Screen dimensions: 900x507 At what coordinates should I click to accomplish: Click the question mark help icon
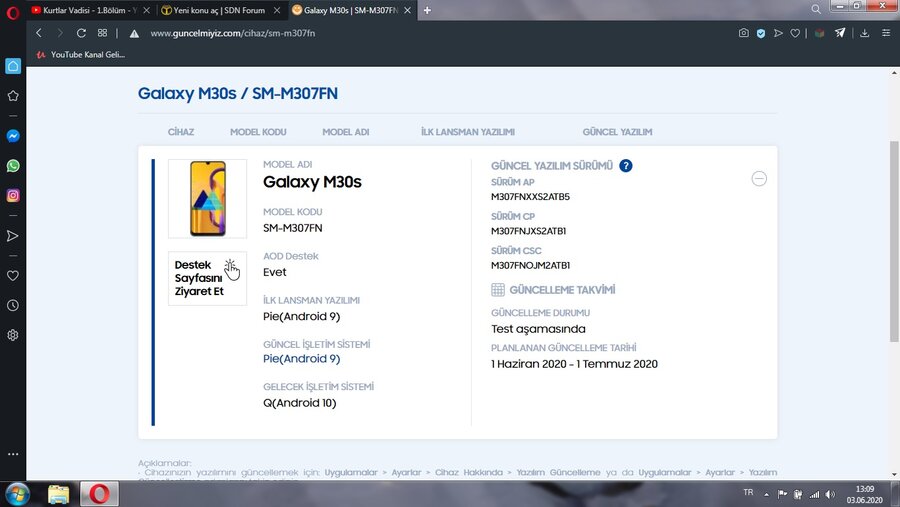pyautogui.click(x=626, y=166)
